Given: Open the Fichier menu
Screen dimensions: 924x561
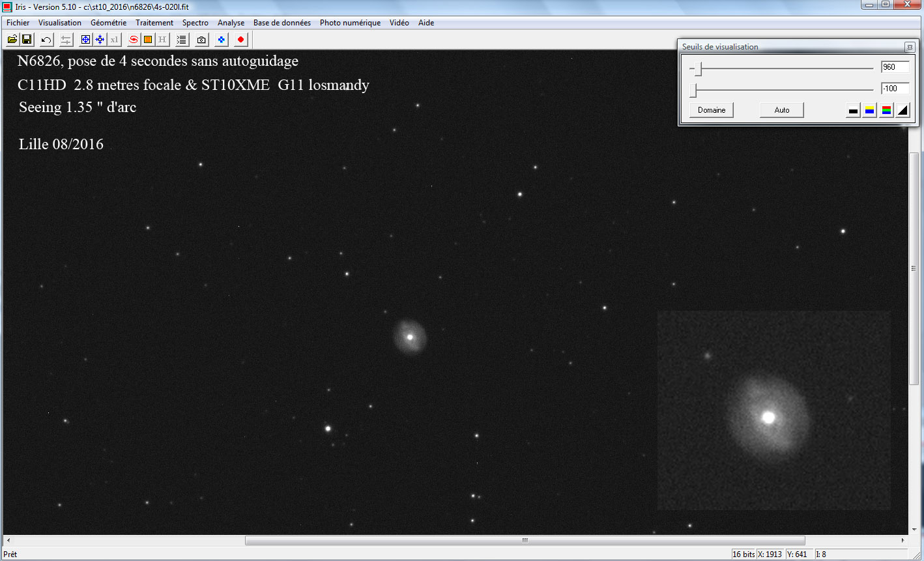Looking at the screenshot, I should [18, 23].
